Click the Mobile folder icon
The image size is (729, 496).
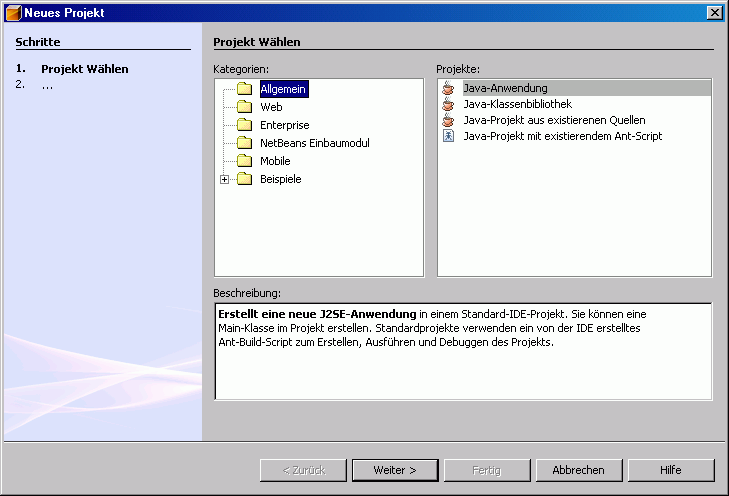245,161
